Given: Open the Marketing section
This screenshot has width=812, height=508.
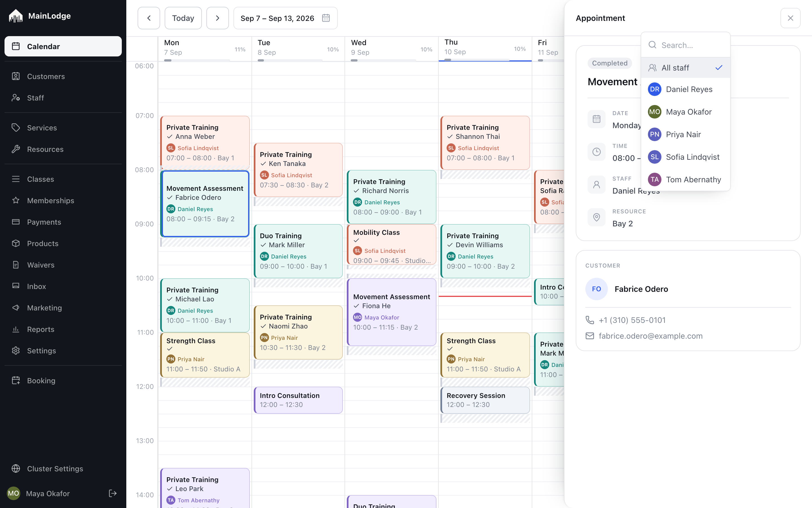Looking at the screenshot, I should [x=63, y=308].
